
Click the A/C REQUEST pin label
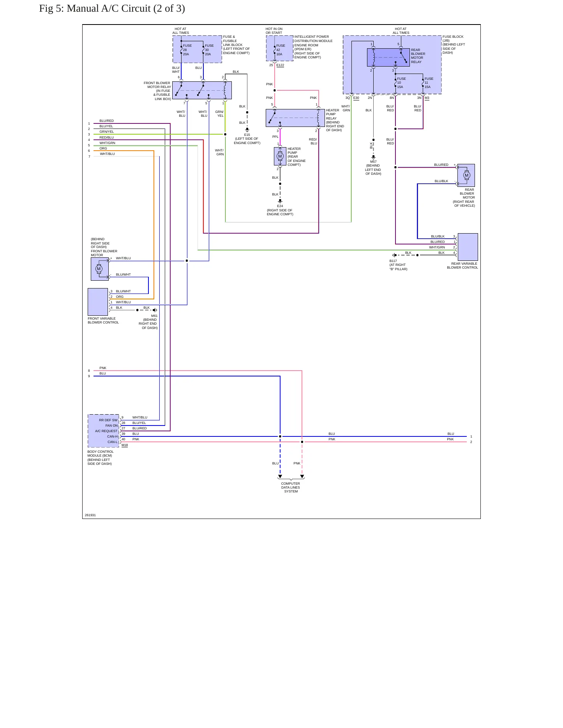coord(106,431)
